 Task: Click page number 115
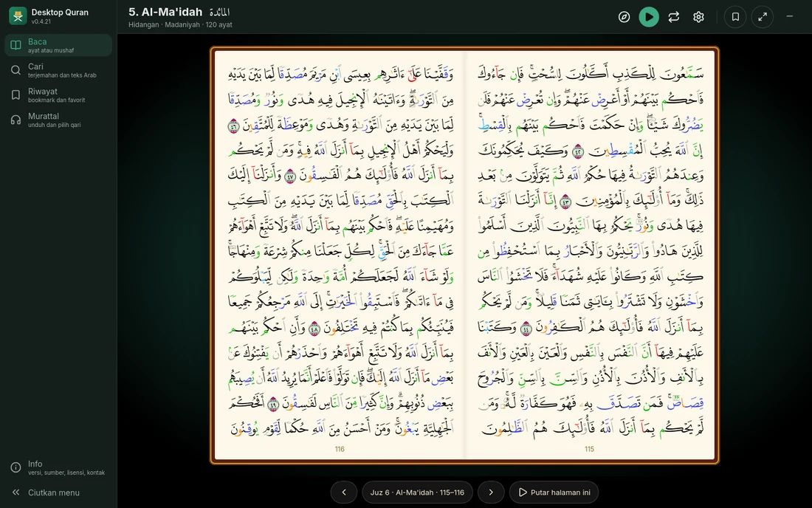[589, 449]
